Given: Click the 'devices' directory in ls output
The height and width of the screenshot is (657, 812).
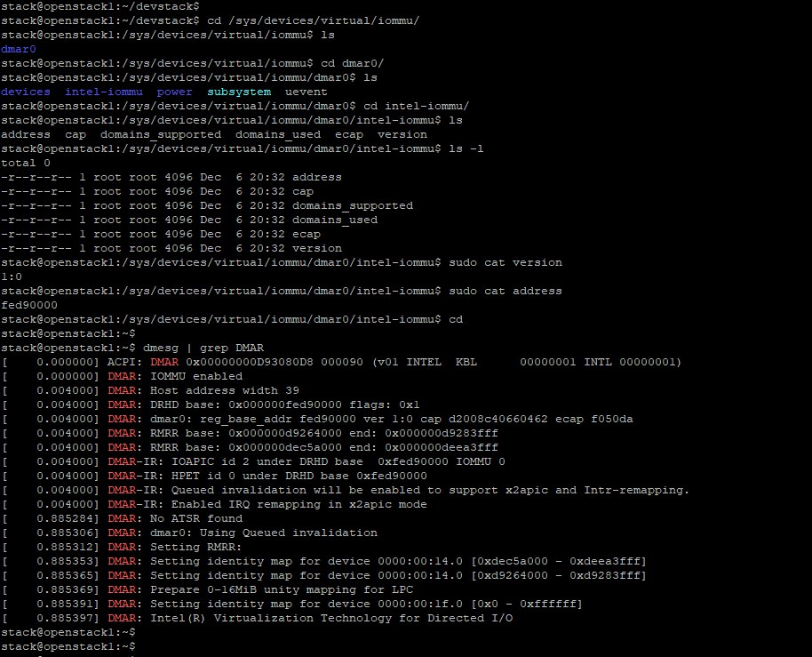Looking at the screenshot, I should point(26,92).
